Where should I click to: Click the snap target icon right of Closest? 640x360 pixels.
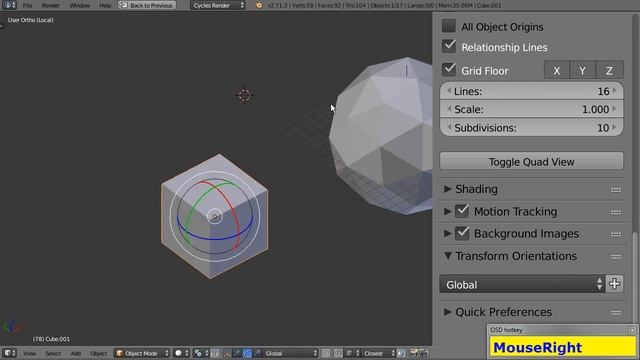pyautogui.click(x=402, y=353)
